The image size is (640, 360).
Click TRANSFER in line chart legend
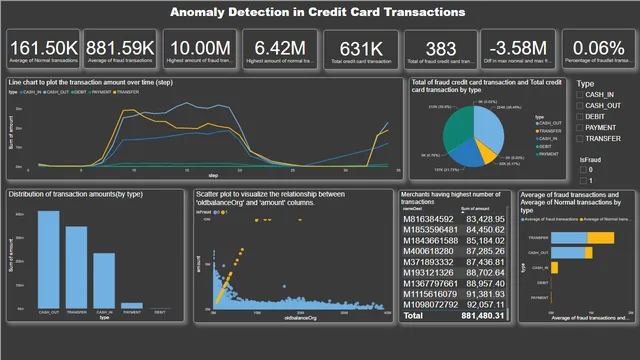(126, 92)
